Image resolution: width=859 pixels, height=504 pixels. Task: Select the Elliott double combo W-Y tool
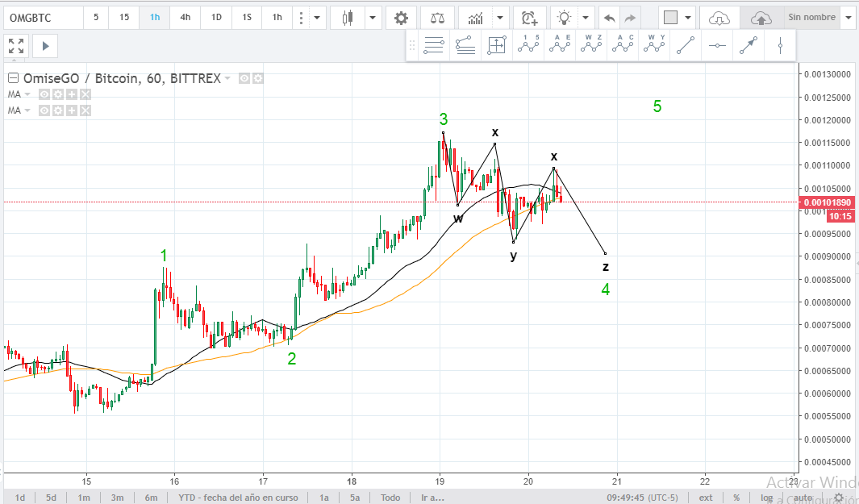(655, 45)
